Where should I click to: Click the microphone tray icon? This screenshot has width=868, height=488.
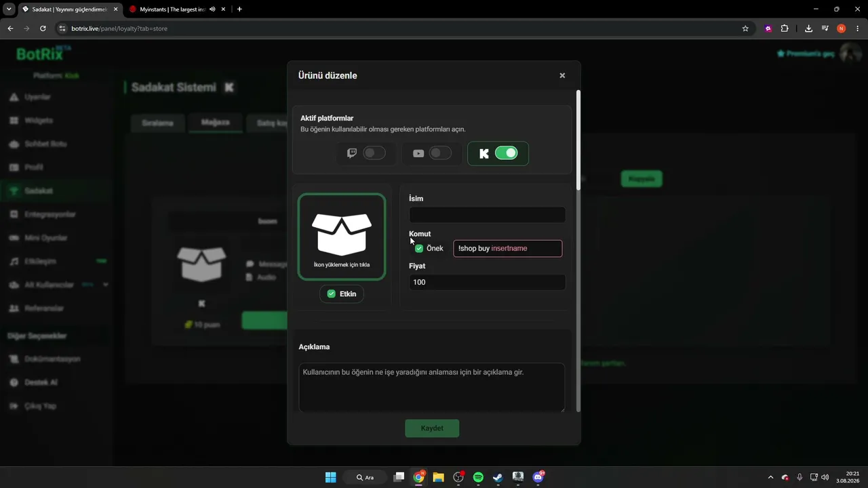(800, 477)
